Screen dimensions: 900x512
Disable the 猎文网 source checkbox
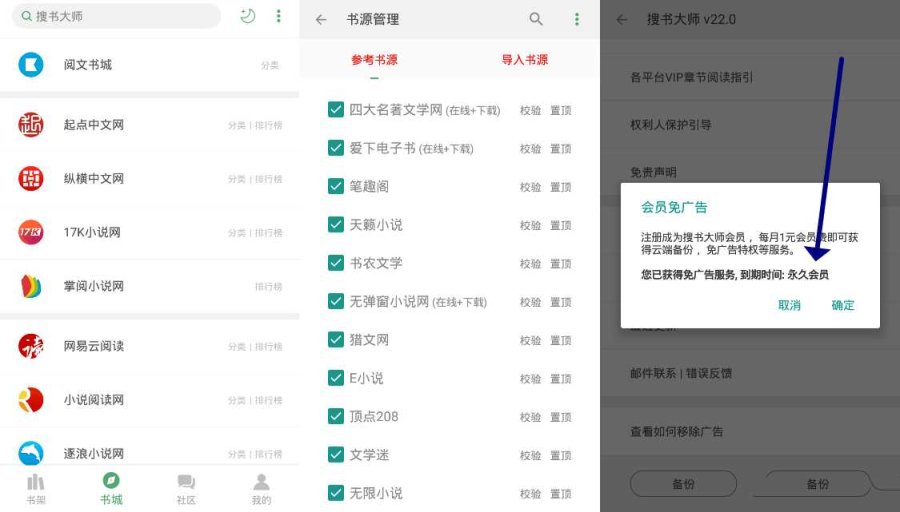click(336, 340)
